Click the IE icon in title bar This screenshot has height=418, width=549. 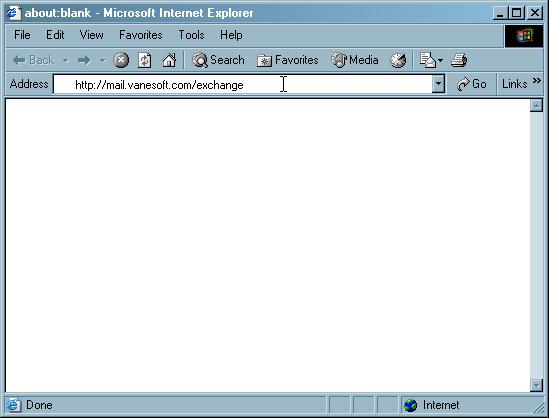(x=13, y=13)
